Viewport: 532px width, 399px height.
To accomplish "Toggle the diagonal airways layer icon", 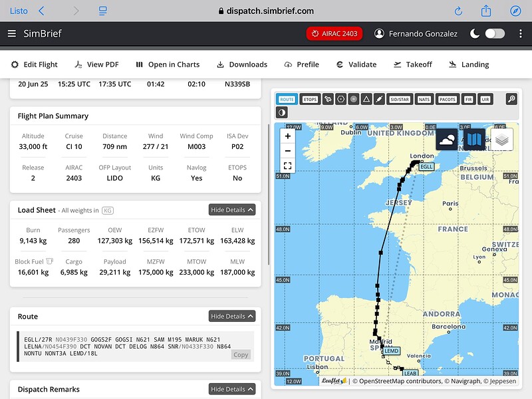I will (379, 99).
